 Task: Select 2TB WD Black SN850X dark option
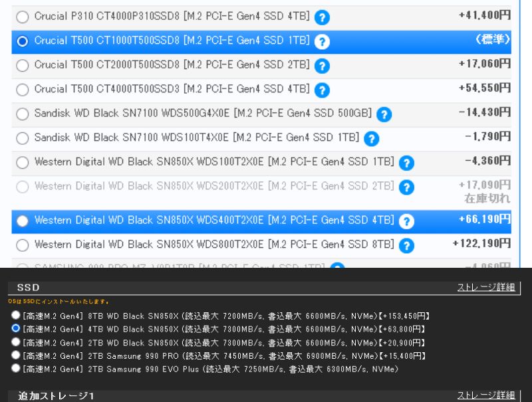coord(16,342)
